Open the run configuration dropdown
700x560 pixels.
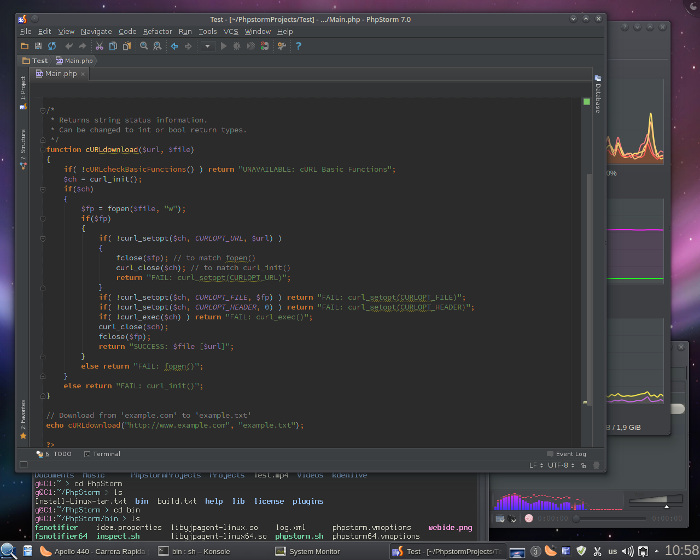coord(207,46)
